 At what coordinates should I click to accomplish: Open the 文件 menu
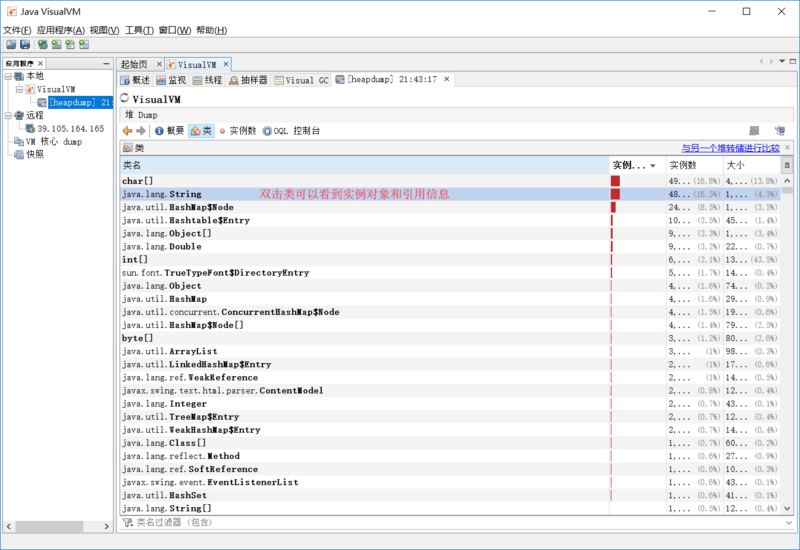(x=17, y=30)
